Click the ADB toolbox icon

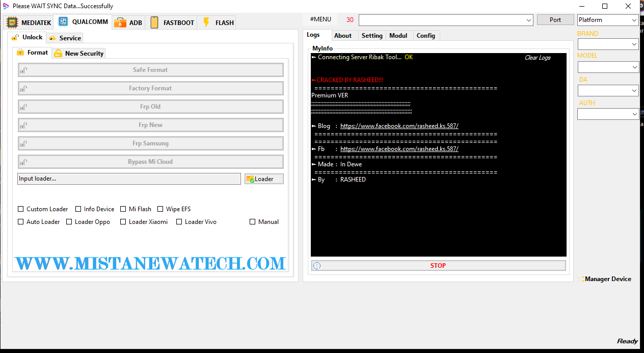click(120, 22)
